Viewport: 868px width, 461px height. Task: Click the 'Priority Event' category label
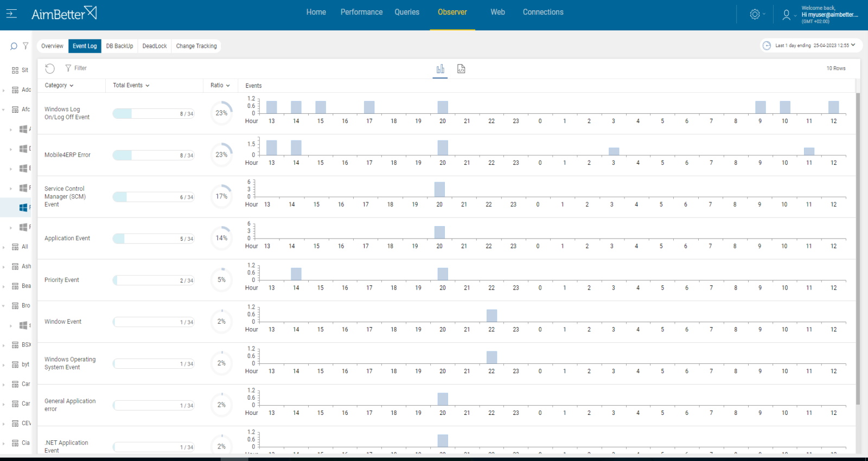62,280
